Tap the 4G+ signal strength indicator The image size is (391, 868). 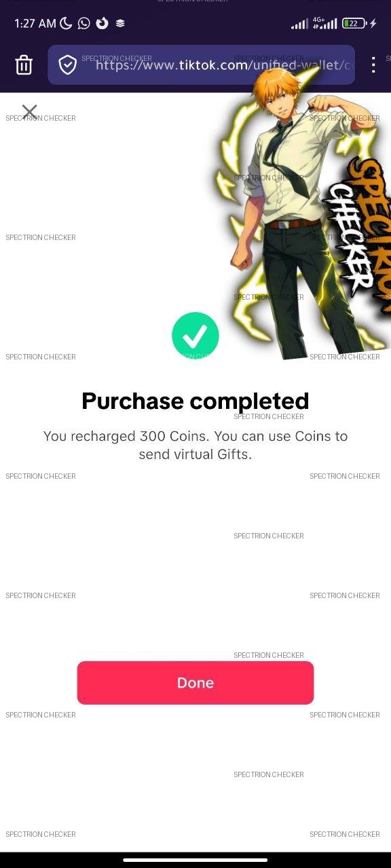point(325,23)
